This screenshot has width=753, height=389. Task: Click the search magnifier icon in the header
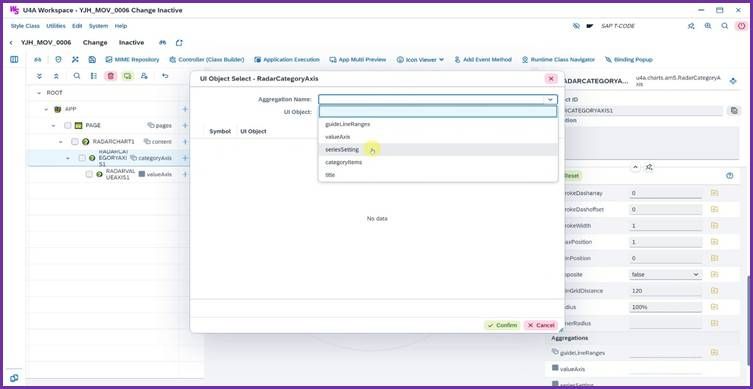click(725, 26)
